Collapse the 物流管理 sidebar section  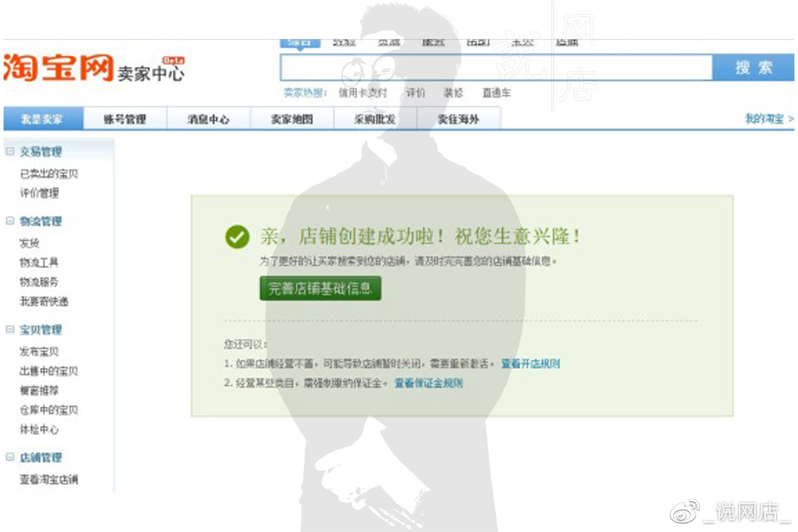[10, 221]
